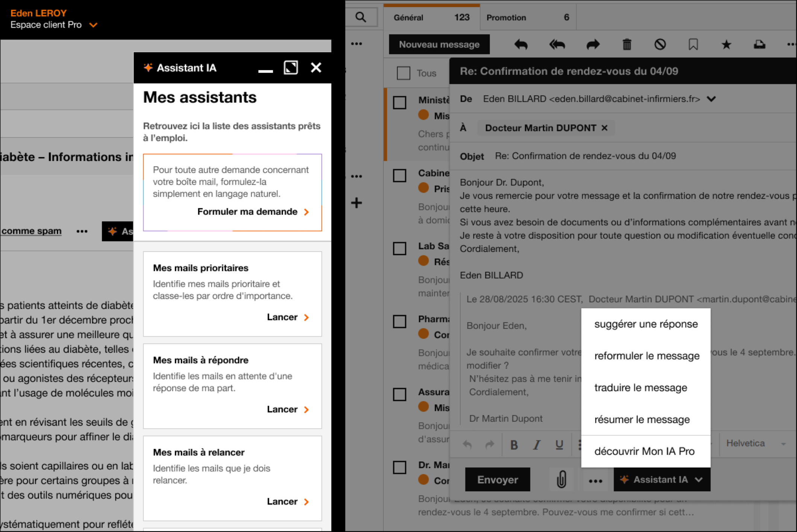This screenshot has width=797, height=532.
Task: Check the Lab Sa… mail checkbox
Action: tap(400, 249)
